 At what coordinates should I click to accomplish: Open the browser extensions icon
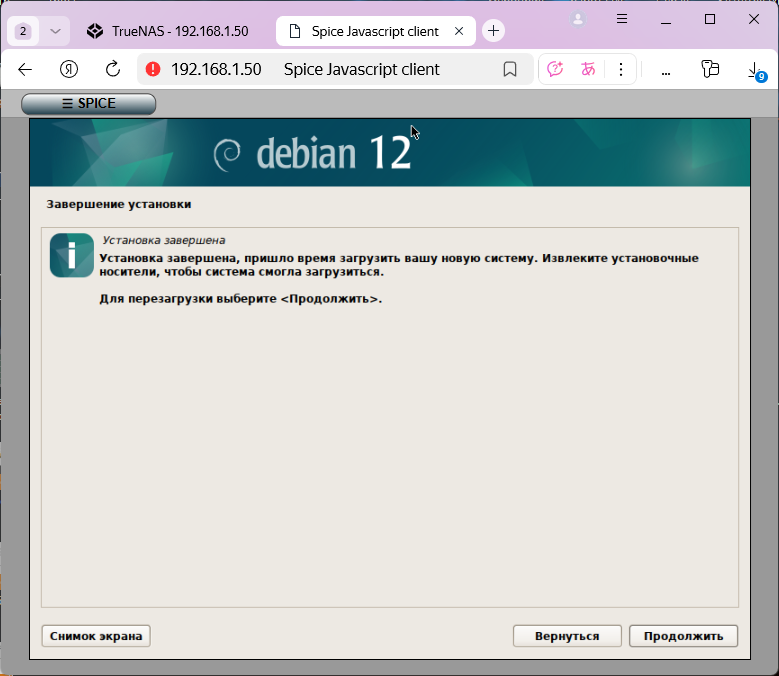(x=710, y=69)
